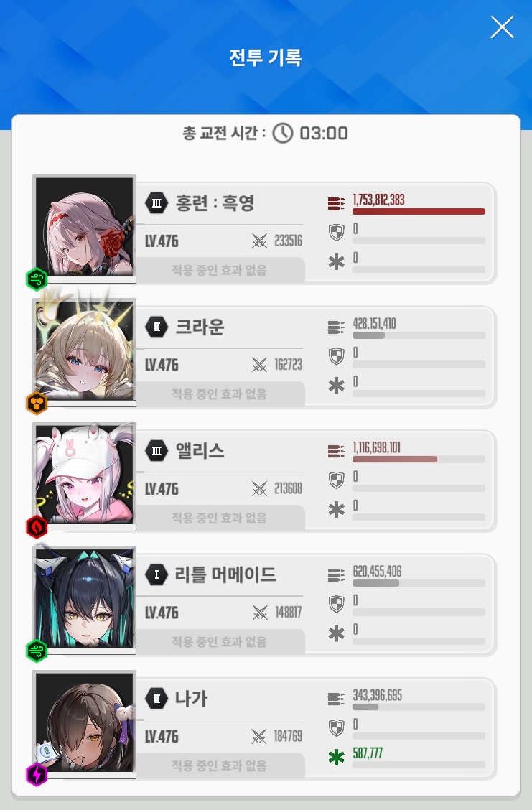This screenshot has height=810, width=532.
Task: Click the crossed swords power icon for 나가
Action: tap(258, 736)
